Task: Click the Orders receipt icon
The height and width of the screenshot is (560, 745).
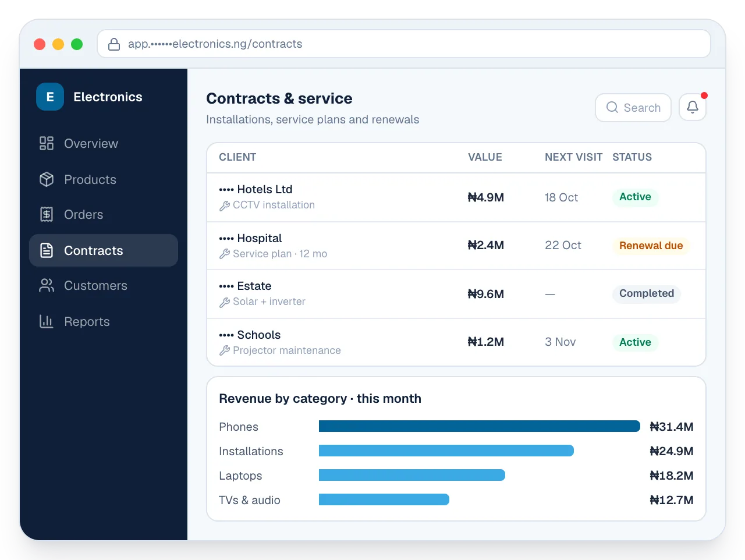Action: (x=47, y=214)
